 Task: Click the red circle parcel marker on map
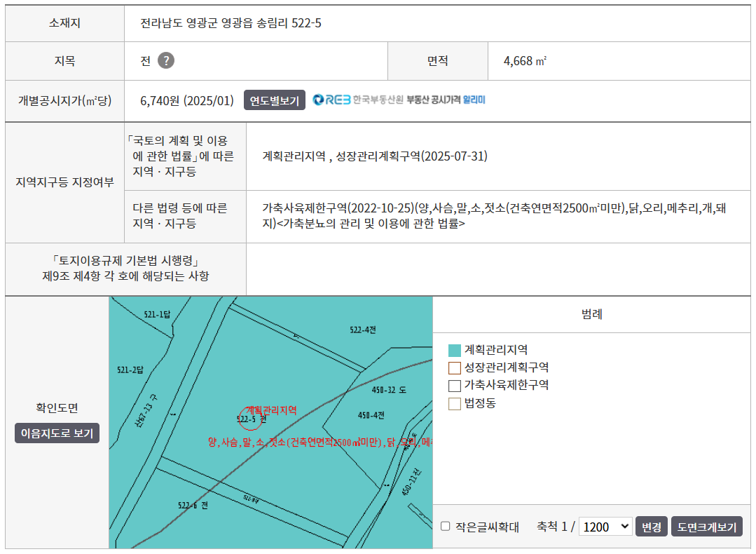click(250, 418)
